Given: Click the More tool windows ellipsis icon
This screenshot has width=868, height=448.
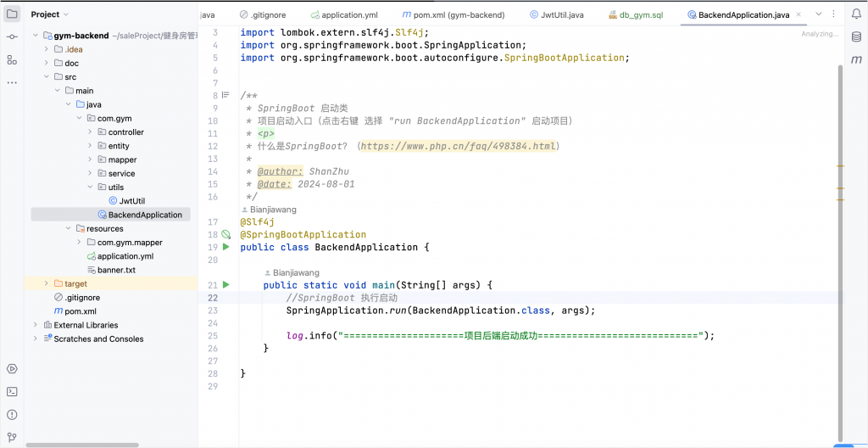Looking at the screenshot, I should click(12, 82).
